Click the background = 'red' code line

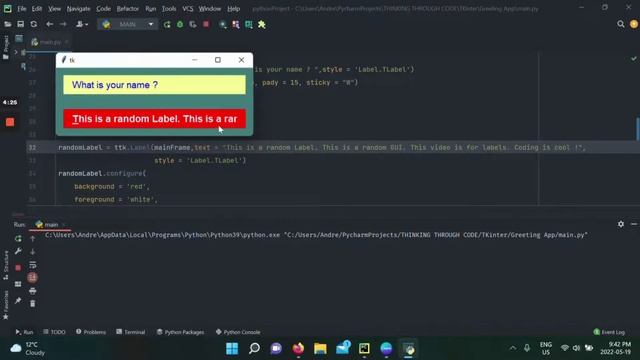[x=112, y=187]
